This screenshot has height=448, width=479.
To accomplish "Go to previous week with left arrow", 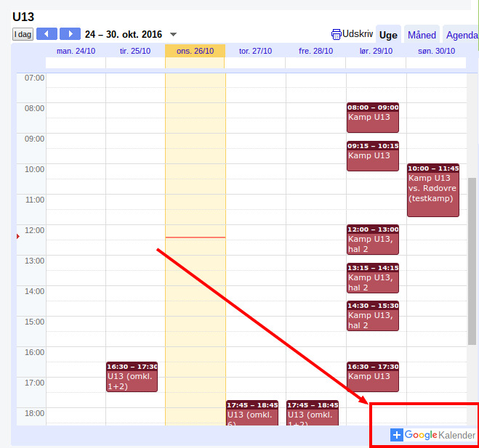I will (47, 34).
